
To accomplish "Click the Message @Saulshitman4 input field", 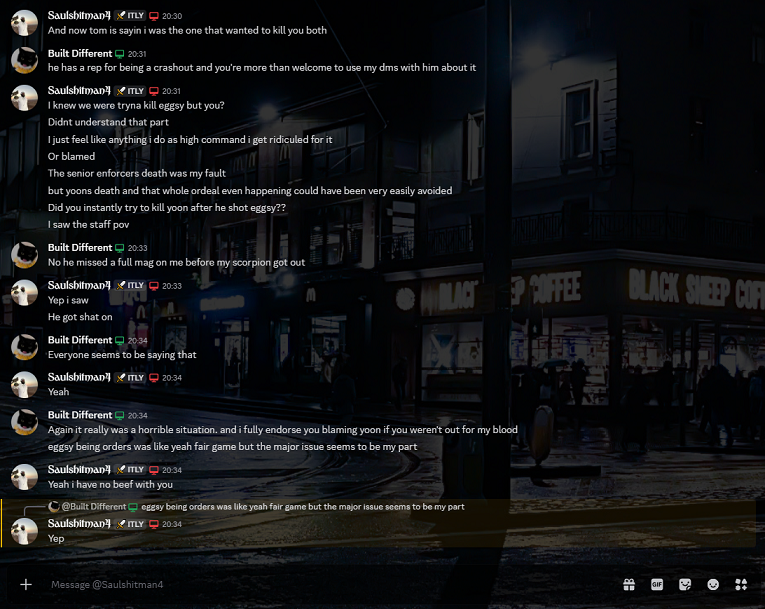I will point(300,584).
